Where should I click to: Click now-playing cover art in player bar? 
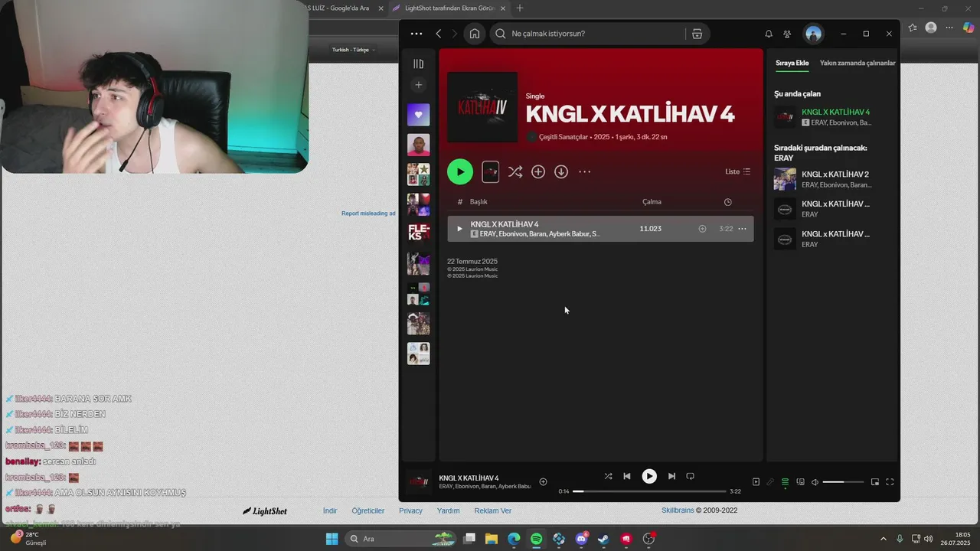point(418,481)
